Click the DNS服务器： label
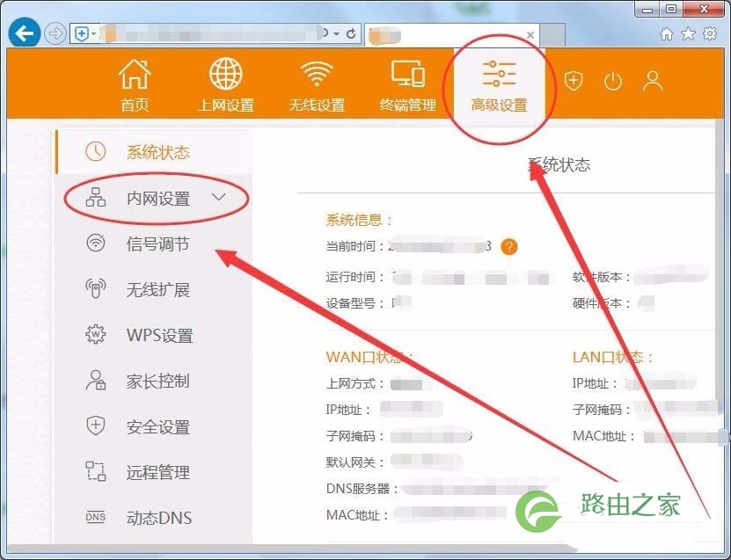Image resolution: width=731 pixels, height=560 pixels. pyautogui.click(x=362, y=489)
